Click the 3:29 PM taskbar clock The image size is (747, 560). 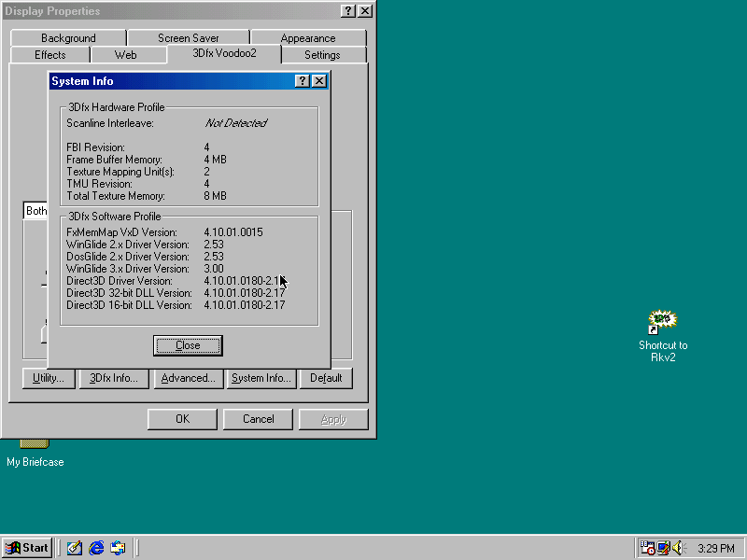click(x=716, y=549)
